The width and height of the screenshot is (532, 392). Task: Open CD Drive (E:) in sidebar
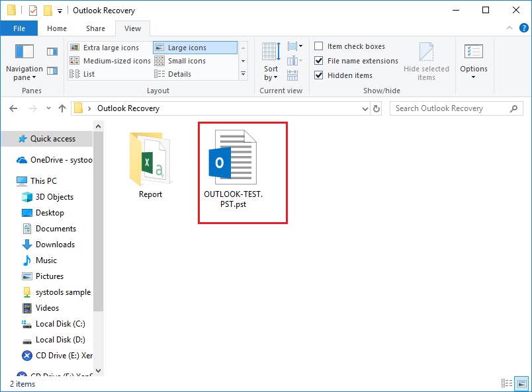57,356
